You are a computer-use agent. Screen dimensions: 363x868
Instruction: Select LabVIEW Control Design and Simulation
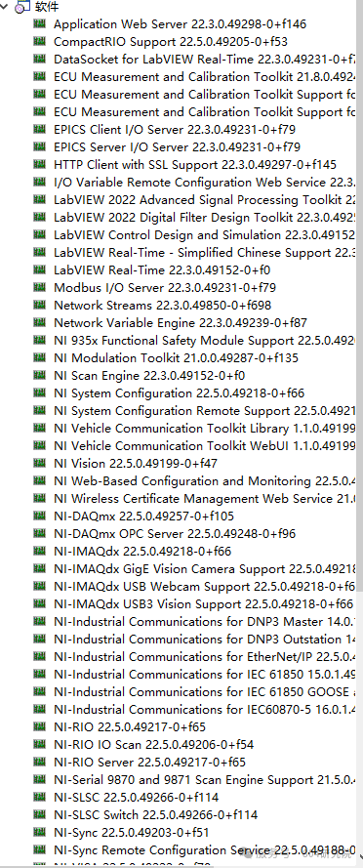point(205,234)
